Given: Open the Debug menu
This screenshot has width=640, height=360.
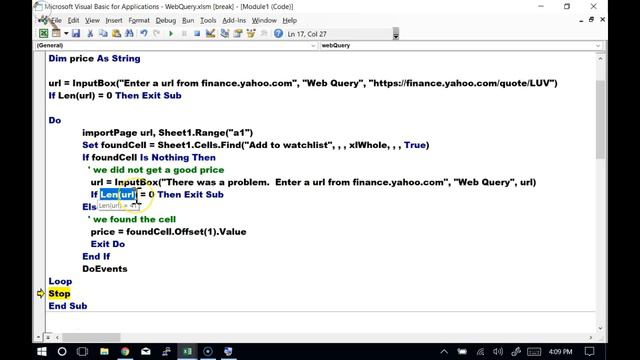Looking at the screenshot, I should (x=166, y=20).
